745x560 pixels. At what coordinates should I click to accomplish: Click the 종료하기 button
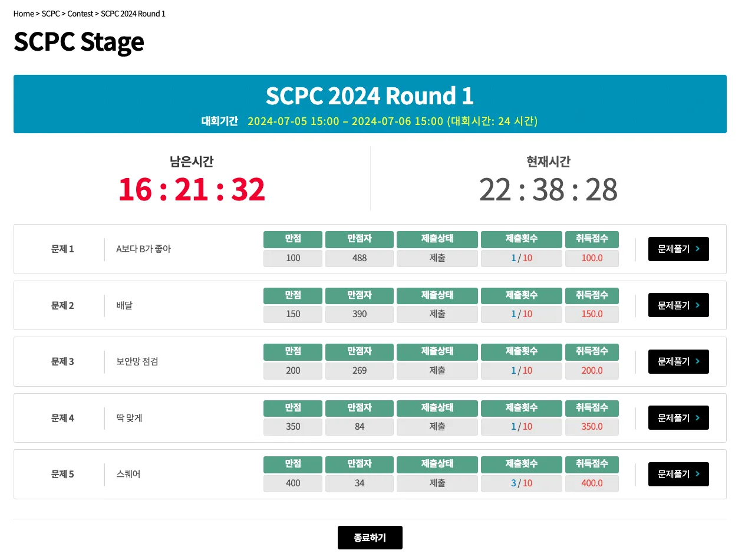click(370, 538)
